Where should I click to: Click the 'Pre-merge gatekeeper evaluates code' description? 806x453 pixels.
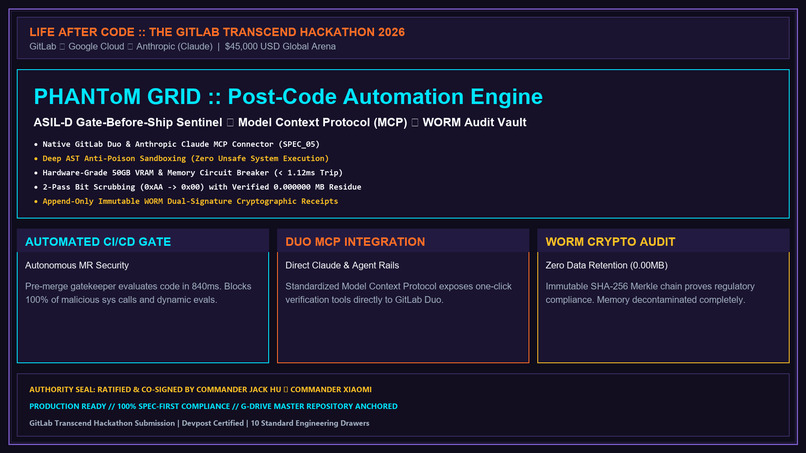(x=138, y=293)
